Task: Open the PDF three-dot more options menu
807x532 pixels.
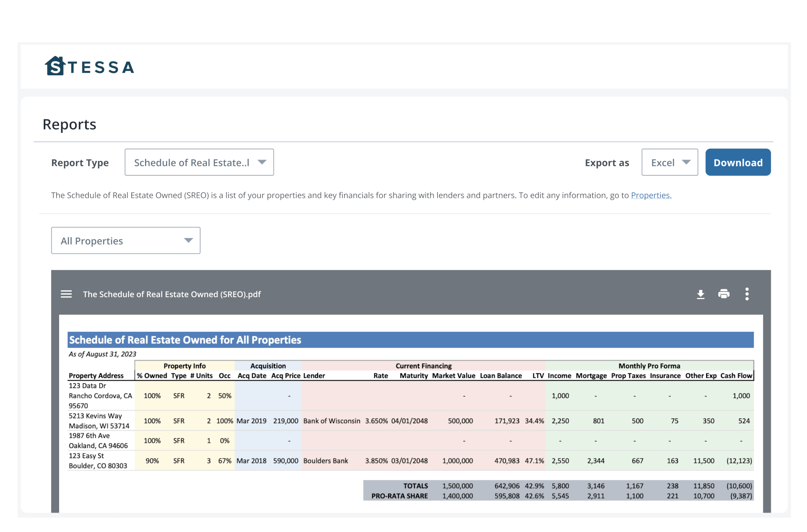Action: [x=747, y=294]
